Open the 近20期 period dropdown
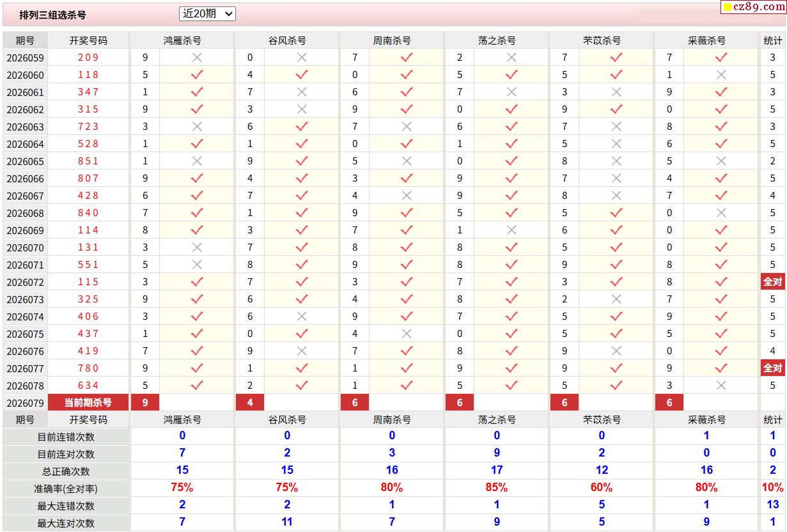Screen dimensions: 787x532 [x=207, y=13]
